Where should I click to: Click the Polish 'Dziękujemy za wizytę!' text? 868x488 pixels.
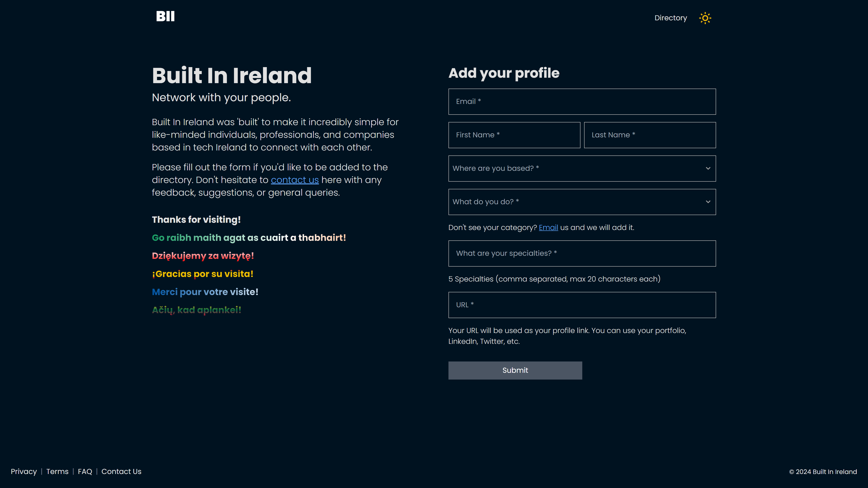pyautogui.click(x=203, y=256)
